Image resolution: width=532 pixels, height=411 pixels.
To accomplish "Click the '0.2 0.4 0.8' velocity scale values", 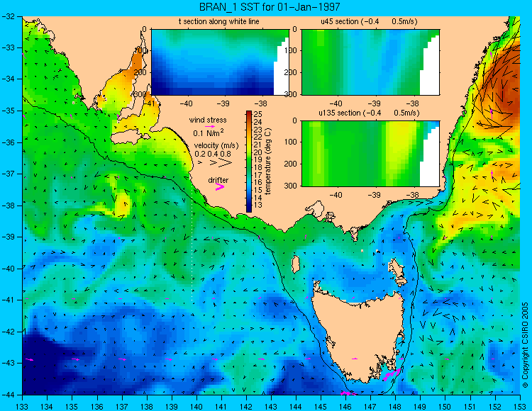I will point(213,154).
